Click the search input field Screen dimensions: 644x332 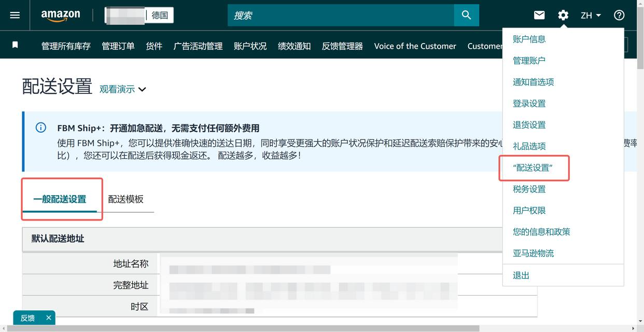click(x=337, y=15)
